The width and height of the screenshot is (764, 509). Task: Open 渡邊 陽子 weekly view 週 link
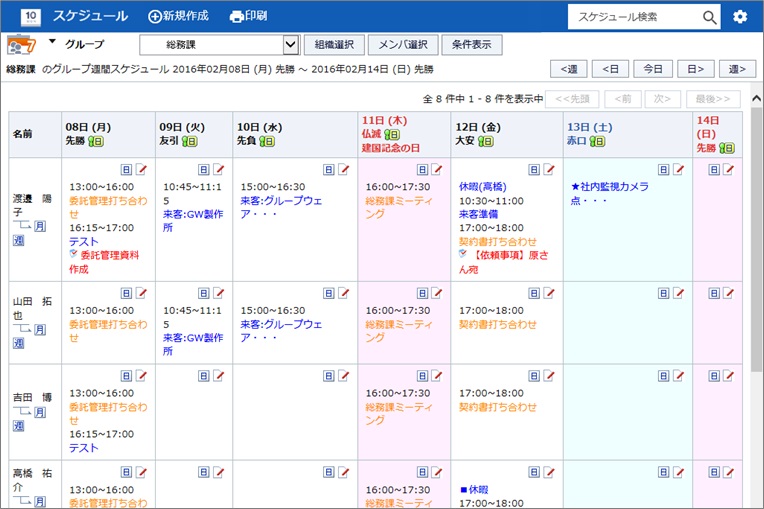click(x=19, y=240)
